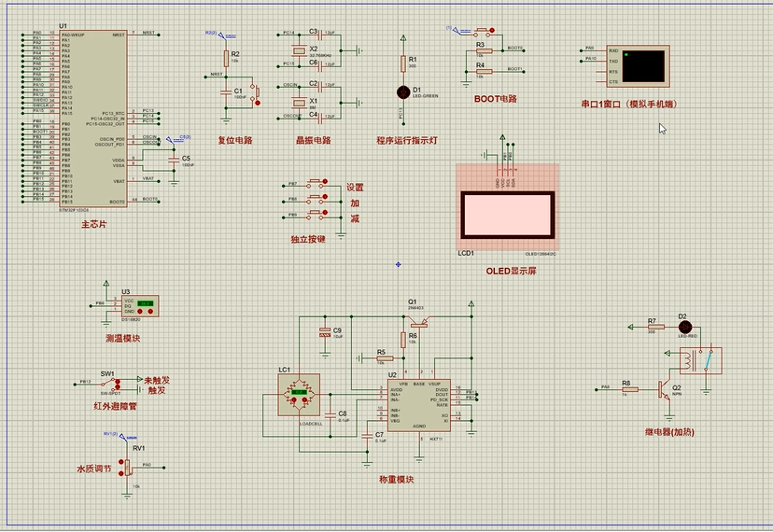Select the LCD1 OLED display component
Image resolution: width=773 pixels, height=532 pixels.
[507, 207]
